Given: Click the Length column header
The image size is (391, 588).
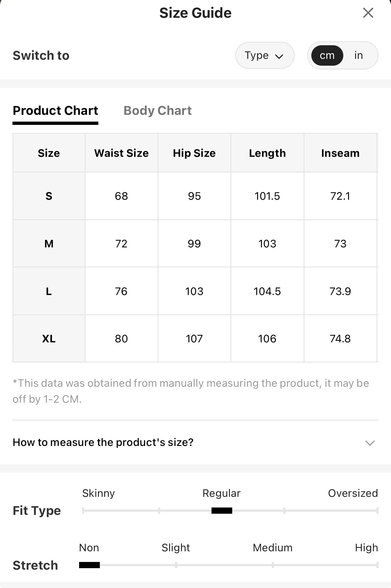Looking at the screenshot, I should coord(267,153).
